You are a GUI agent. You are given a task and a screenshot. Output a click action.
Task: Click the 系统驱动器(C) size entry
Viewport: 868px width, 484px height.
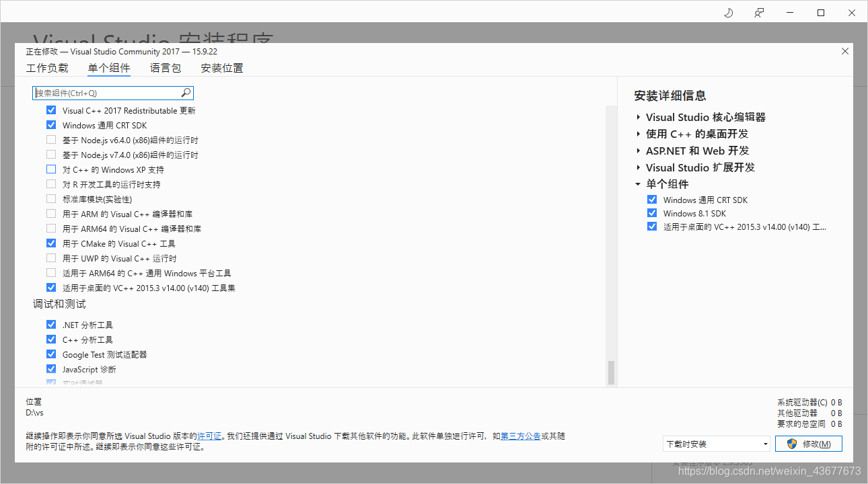click(x=809, y=402)
